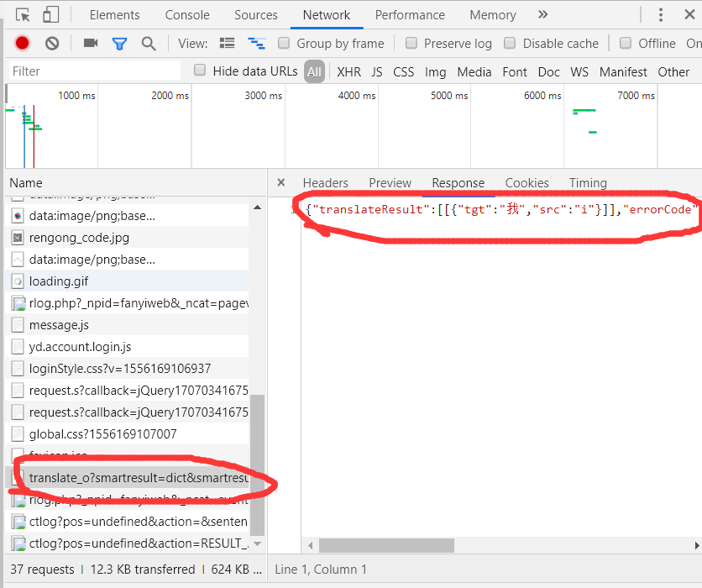Open the Console tab
Image resolution: width=702 pixels, height=588 pixels.
coord(187,15)
